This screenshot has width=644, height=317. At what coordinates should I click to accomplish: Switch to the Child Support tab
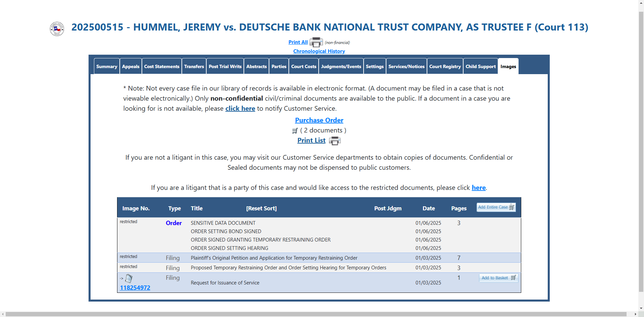481,66
